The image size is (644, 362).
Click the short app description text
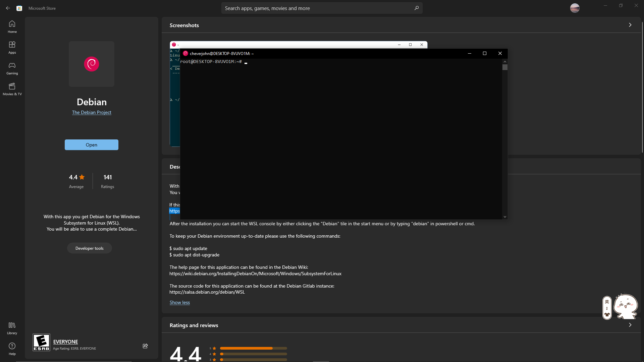pos(92,223)
